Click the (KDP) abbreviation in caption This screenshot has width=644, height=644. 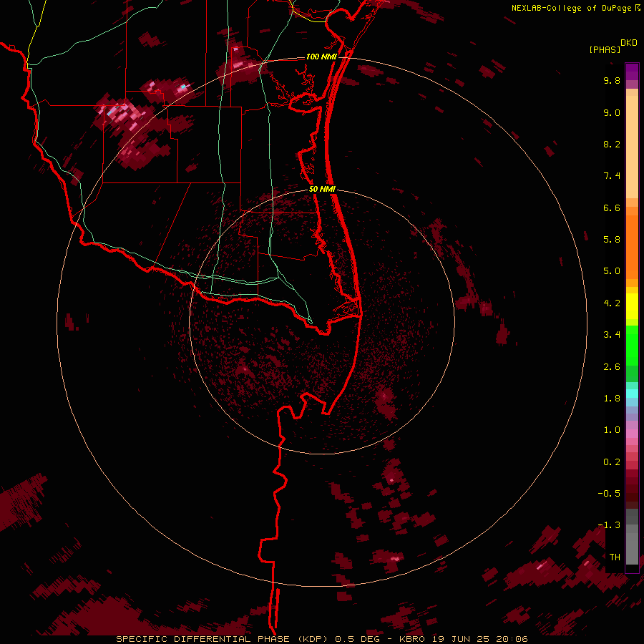(x=313, y=639)
